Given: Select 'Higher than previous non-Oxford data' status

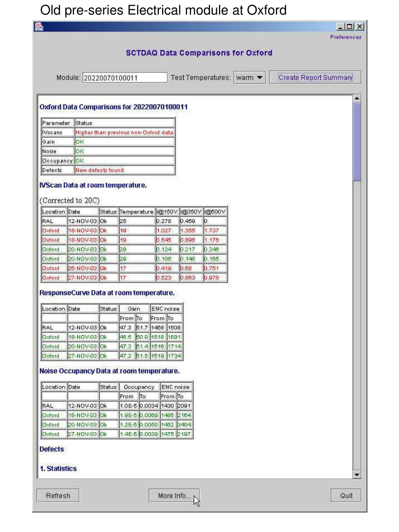Looking at the screenshot, I should coord(124,133).
